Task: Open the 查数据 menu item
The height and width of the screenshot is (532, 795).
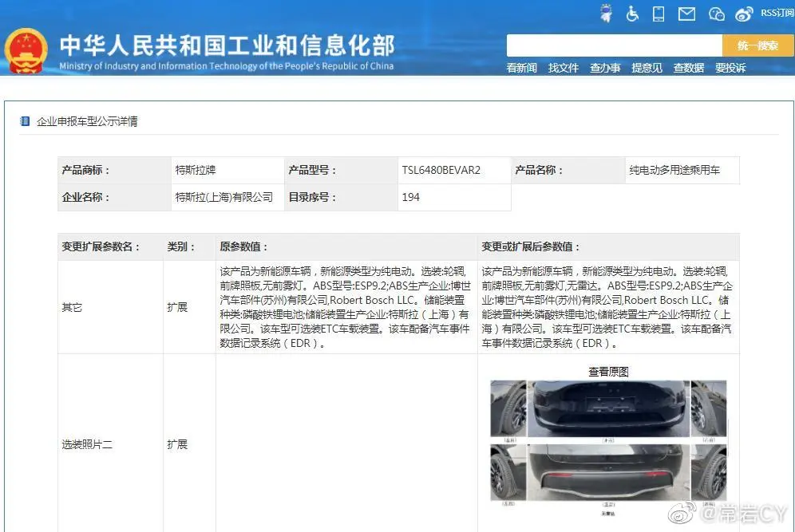Action: 689,68
